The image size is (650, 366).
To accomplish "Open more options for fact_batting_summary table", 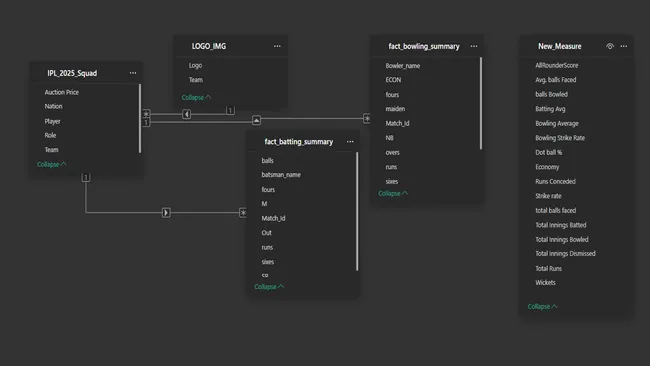I will pyautogui.click(x=350, y=141).
